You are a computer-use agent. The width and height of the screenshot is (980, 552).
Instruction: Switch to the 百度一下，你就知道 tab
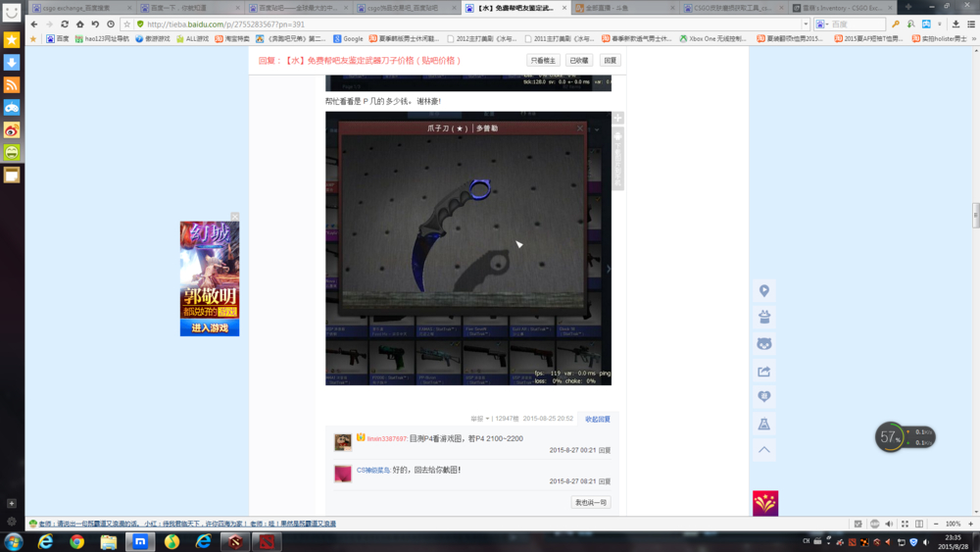(189, 8)
